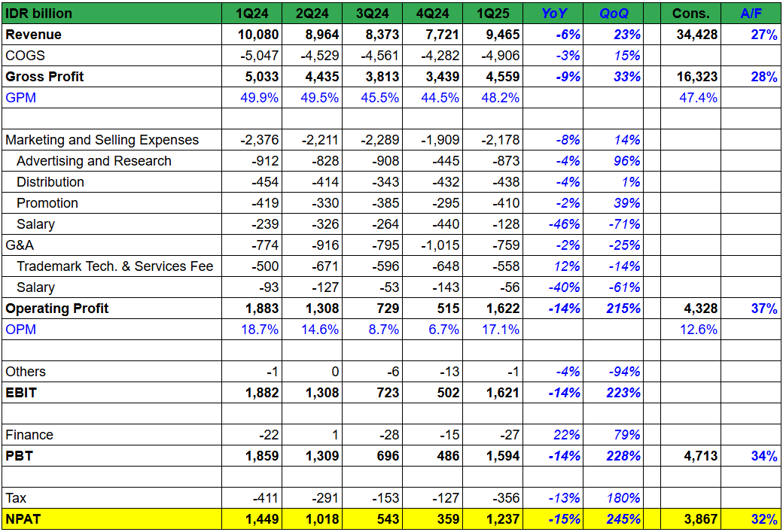Select the Cons. column header
Image resolution: width=783 pixels, height=532 pixels.
click(690, 14)
